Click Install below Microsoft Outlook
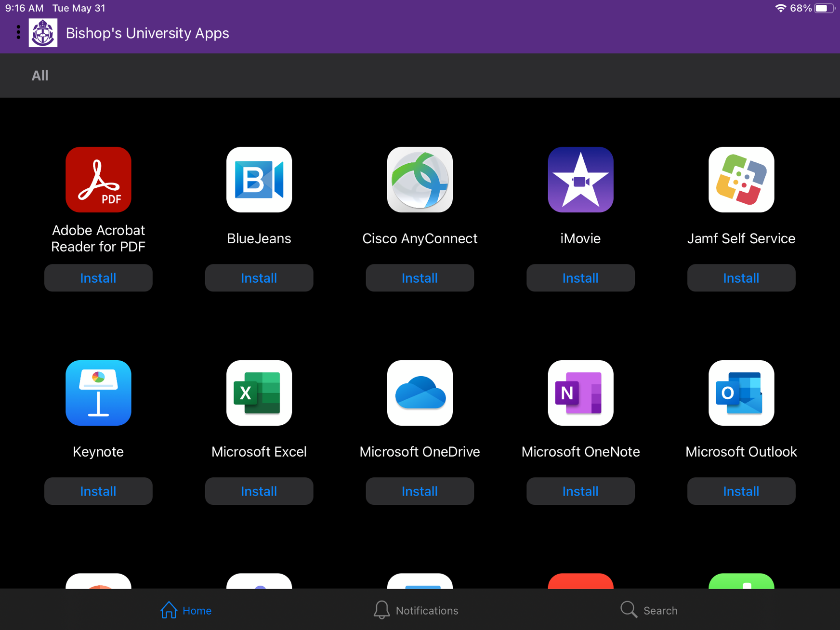Screen dimensions: 840x630 pos(741,491)
